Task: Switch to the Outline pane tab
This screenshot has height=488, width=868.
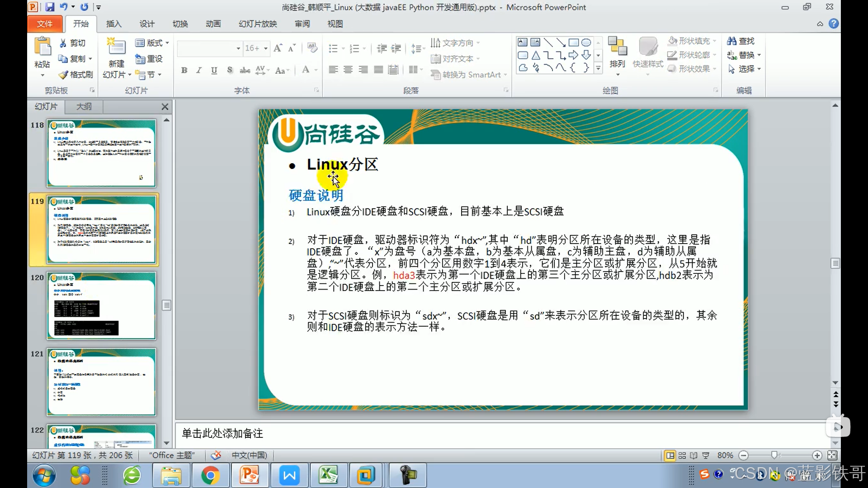Action: (84, 107)
